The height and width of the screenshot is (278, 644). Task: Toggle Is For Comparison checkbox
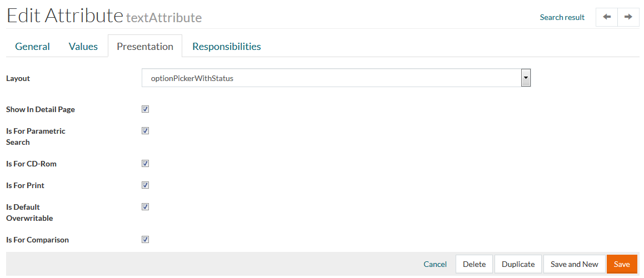[146, 240]
